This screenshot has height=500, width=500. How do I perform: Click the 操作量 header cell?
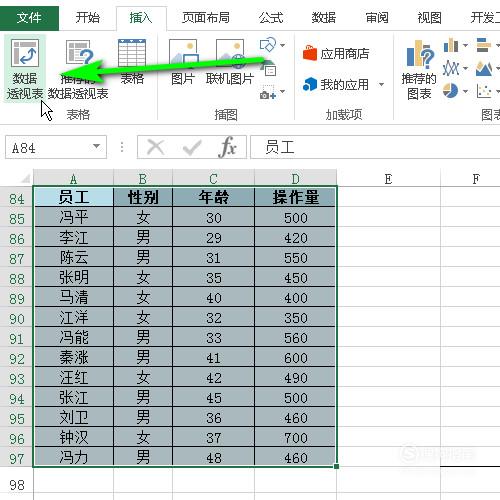click(x=295, y=197)
